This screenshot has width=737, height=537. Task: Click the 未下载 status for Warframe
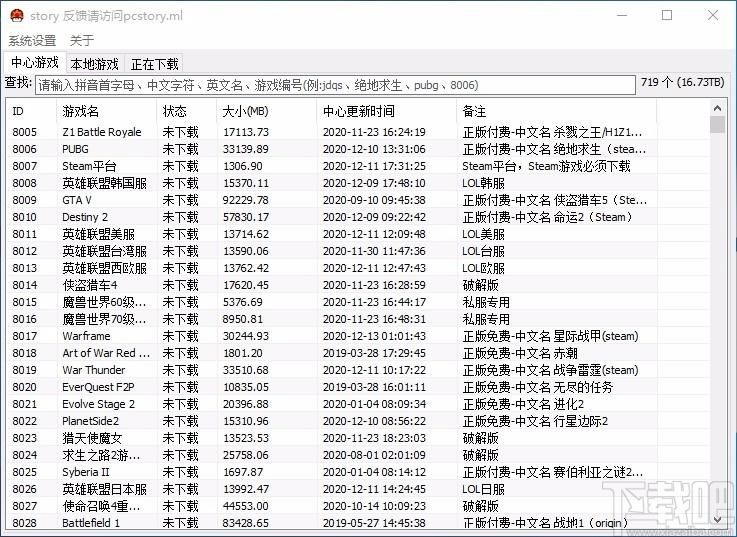(x=180, y=336)
